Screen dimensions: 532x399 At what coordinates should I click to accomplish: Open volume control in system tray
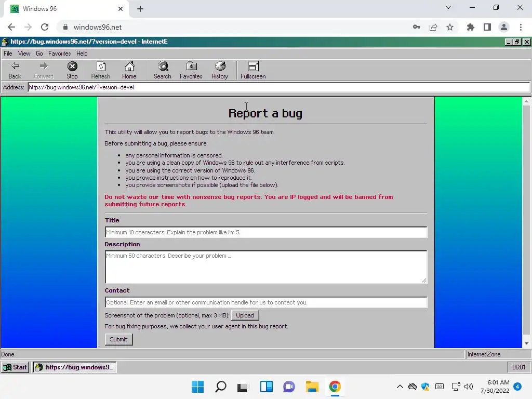[x=469, y=387]
